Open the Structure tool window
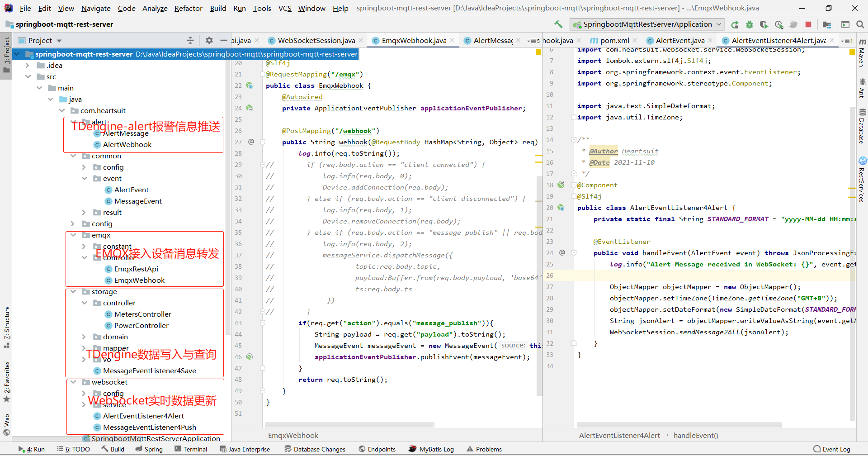The image size is (868, 456). (6, 327)
